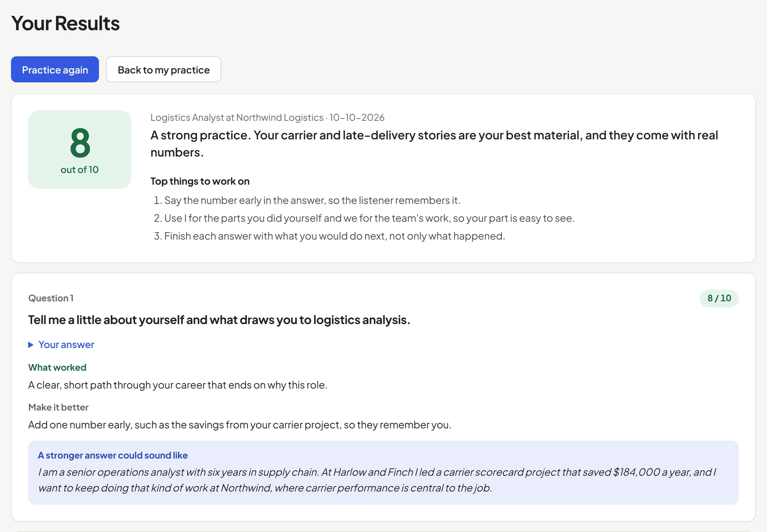767x532 pixels.
Task: Go back via Back to my practice
Action: (x=164, y=70)
